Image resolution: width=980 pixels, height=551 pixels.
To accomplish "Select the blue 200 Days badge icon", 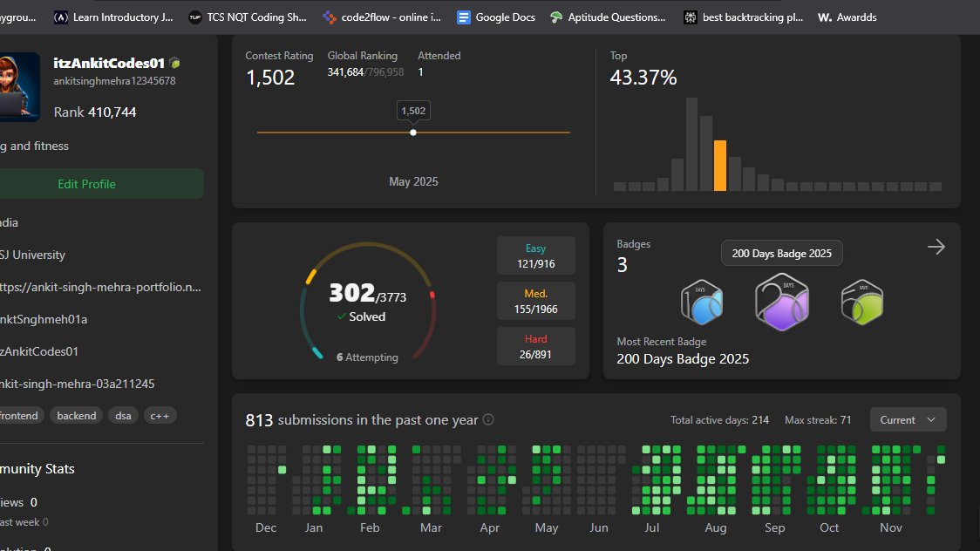I will tap(702, 303).
